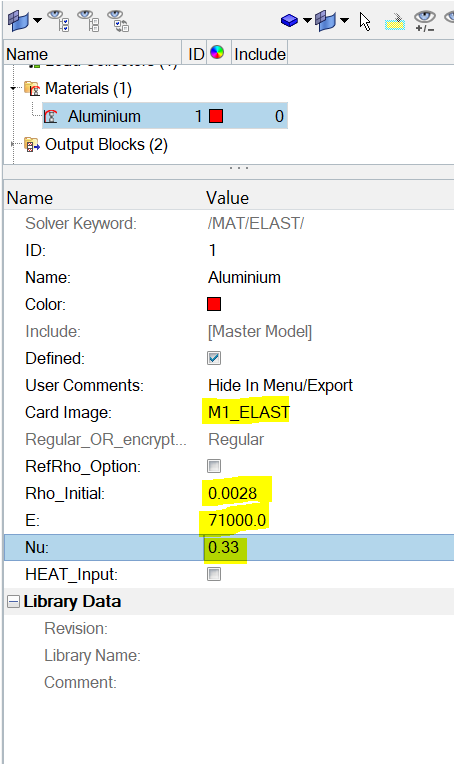The width and height of the screenshot is (455, 765).
Task: Click the ID value field showing 1
Action: 212,250
